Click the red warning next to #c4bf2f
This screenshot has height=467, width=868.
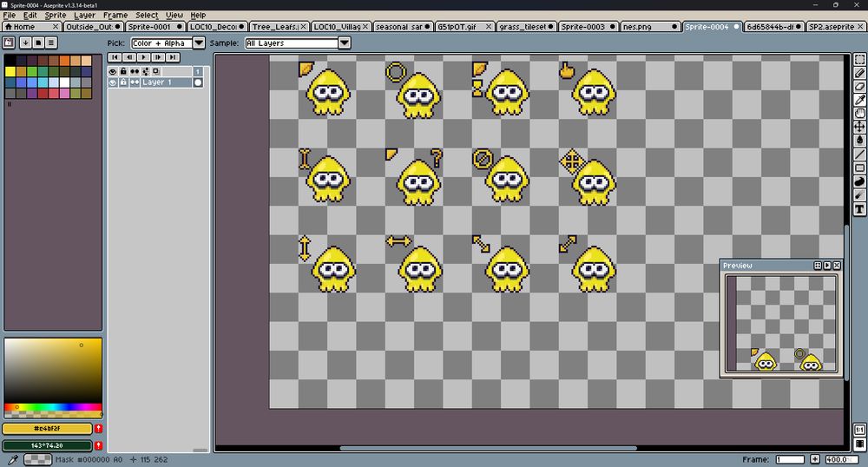coord(99,429)
